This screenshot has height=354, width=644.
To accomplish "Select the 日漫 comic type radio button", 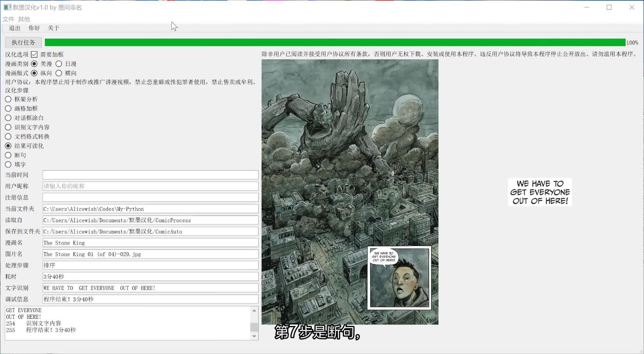I will 59,64.
